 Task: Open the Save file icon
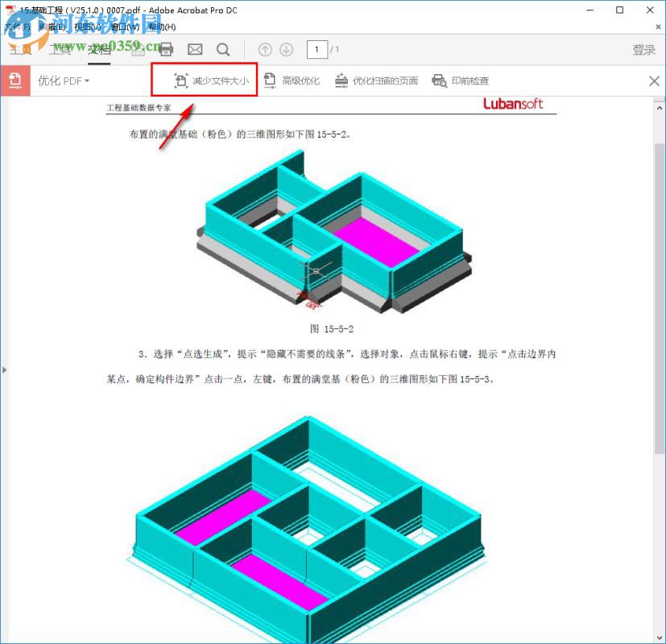coord(137,49)
